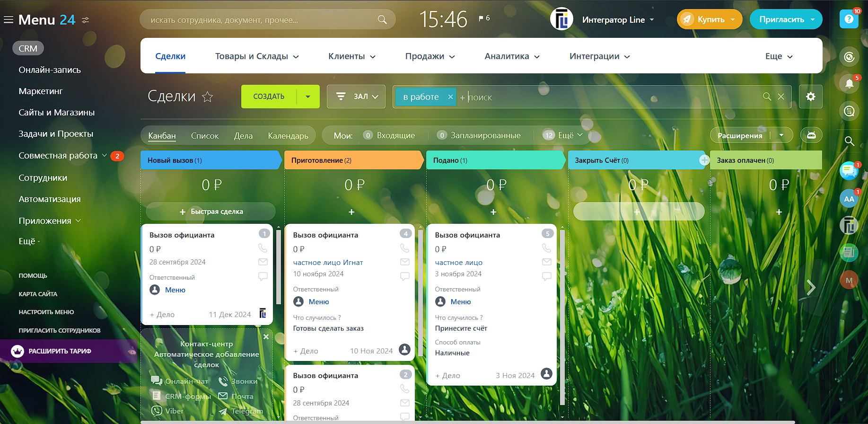This screenshot has height=424, width=868.
Task: Switch to the Дела view
Action: (x=243, y=136)
